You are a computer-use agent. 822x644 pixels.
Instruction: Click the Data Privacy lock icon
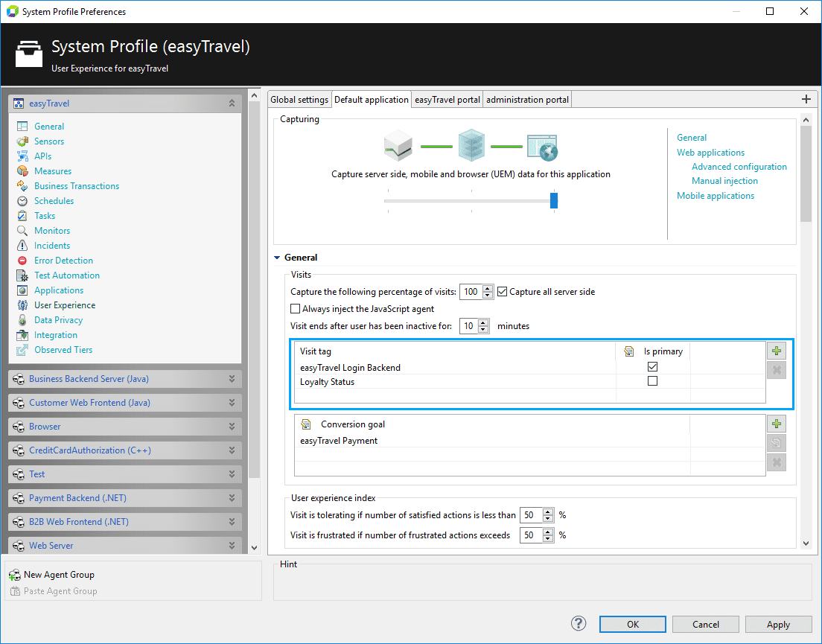(x=22, y=320)
